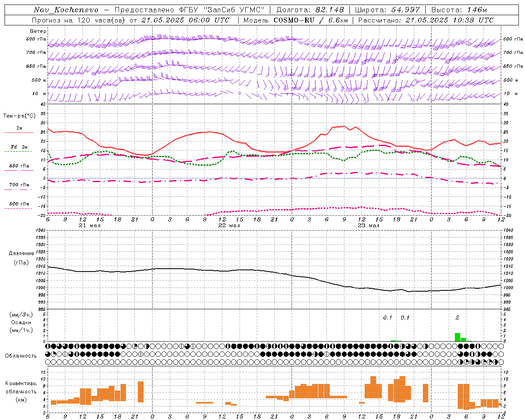Click the latitude value Широта: 54.997
Screen dimensions: 525x420
[388, 10]
